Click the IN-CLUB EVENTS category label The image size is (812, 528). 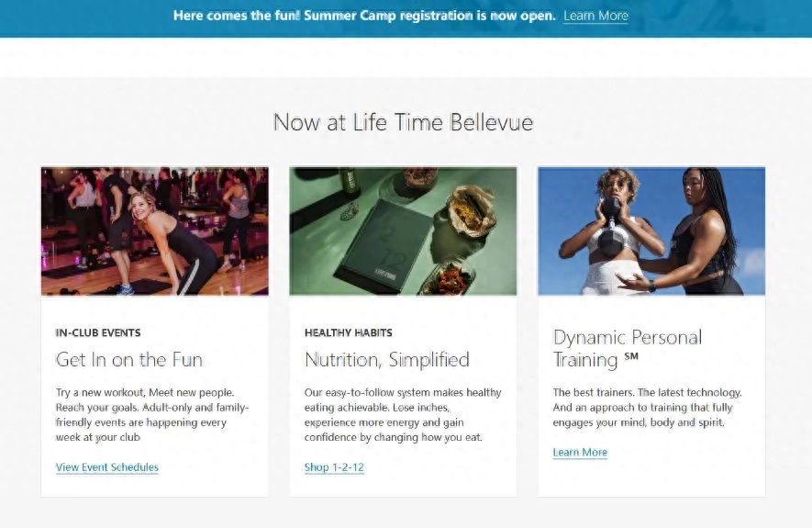pyautogui.click(x=98, y=332)
